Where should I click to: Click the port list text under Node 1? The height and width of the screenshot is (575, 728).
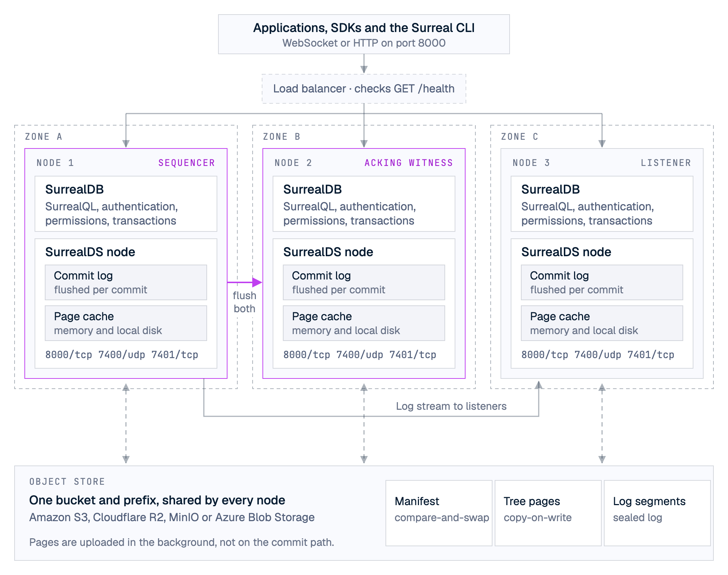tap(122, 355)
